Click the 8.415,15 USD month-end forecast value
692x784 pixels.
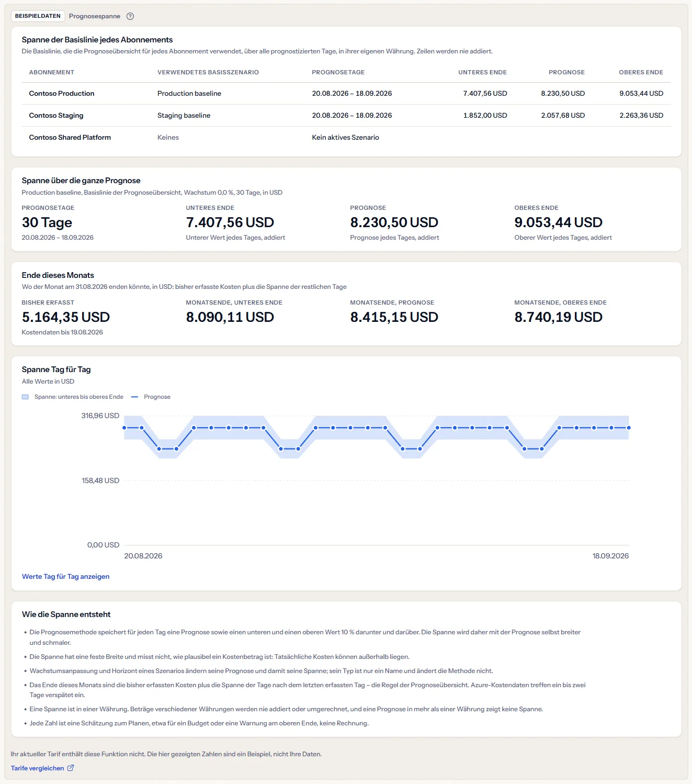pos(394,317)
